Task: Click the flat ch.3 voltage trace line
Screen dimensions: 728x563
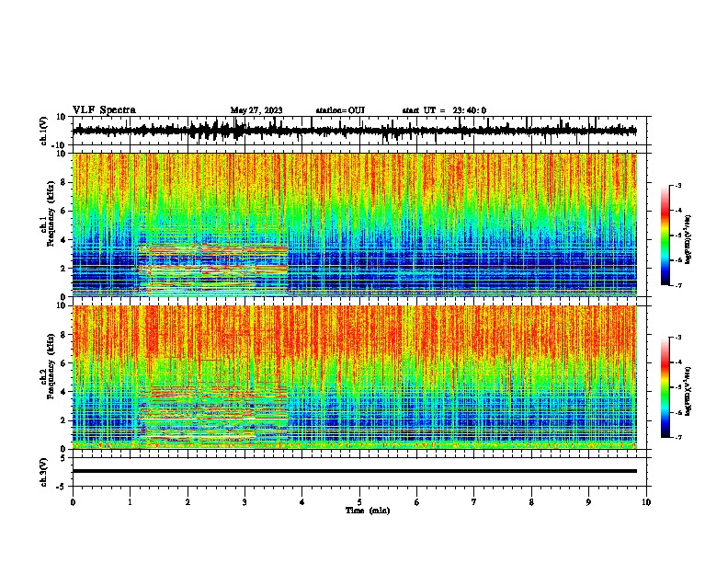Action: click(355, 471)
